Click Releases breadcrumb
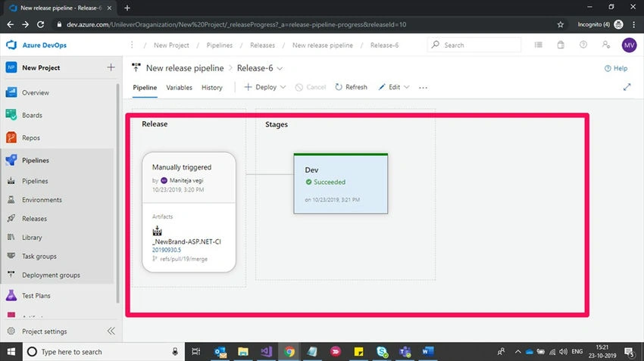The image size is (644, 361). 262,45
